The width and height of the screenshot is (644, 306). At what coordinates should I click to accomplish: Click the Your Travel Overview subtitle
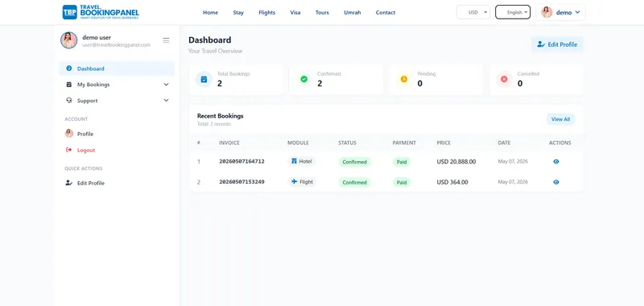click(x=215, y=52)
